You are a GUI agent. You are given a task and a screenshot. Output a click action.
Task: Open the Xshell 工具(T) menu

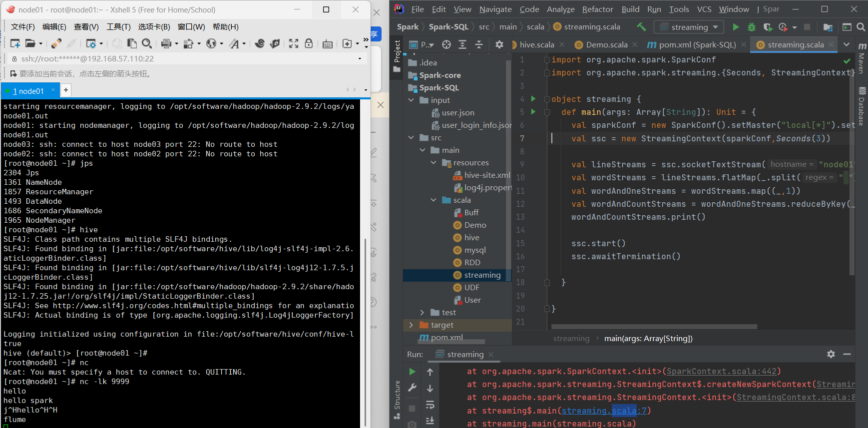[x=118, y=27]
